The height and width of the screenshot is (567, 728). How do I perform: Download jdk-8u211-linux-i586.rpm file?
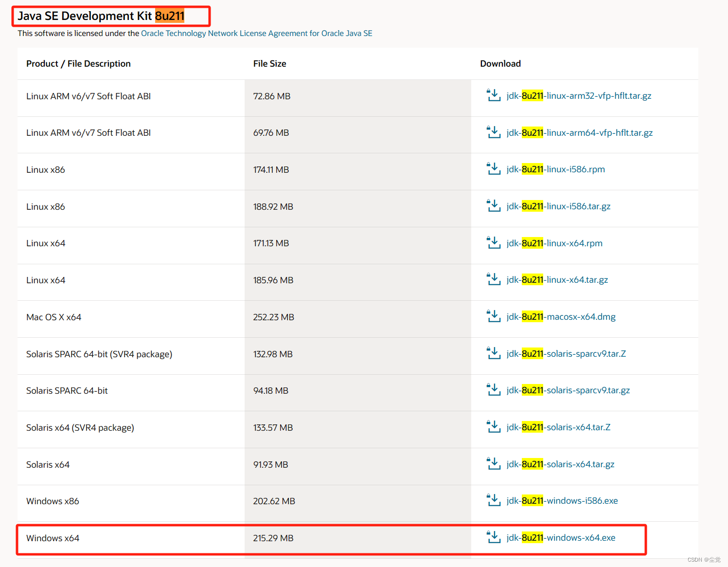[555, 169]
